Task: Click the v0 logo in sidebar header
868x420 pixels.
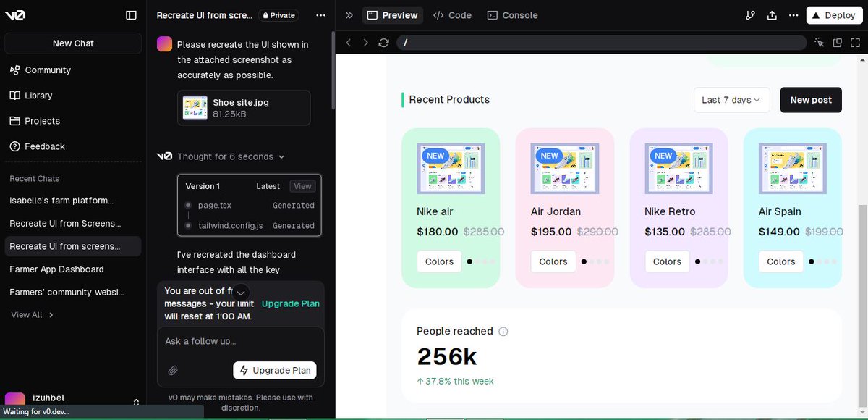Action: [15, 15]
